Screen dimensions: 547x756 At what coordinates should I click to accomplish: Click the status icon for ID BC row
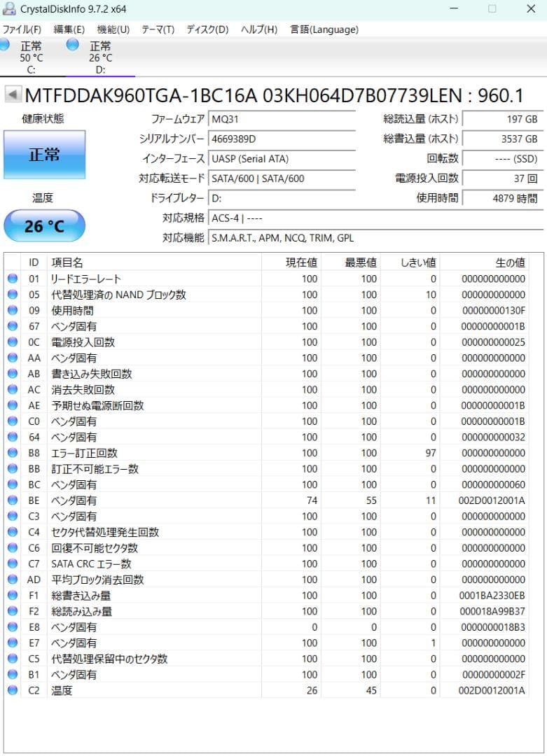pyautogui.click(x=13, y=484)
